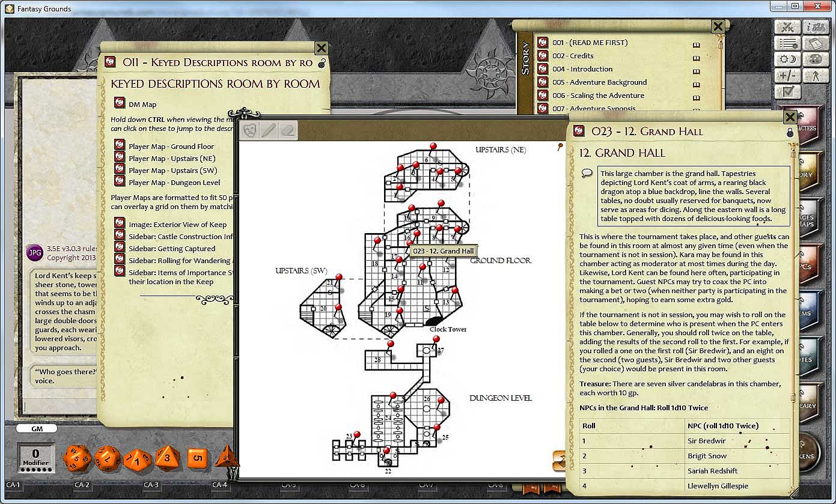Click hotkey slot CA-1

point(14,485)
